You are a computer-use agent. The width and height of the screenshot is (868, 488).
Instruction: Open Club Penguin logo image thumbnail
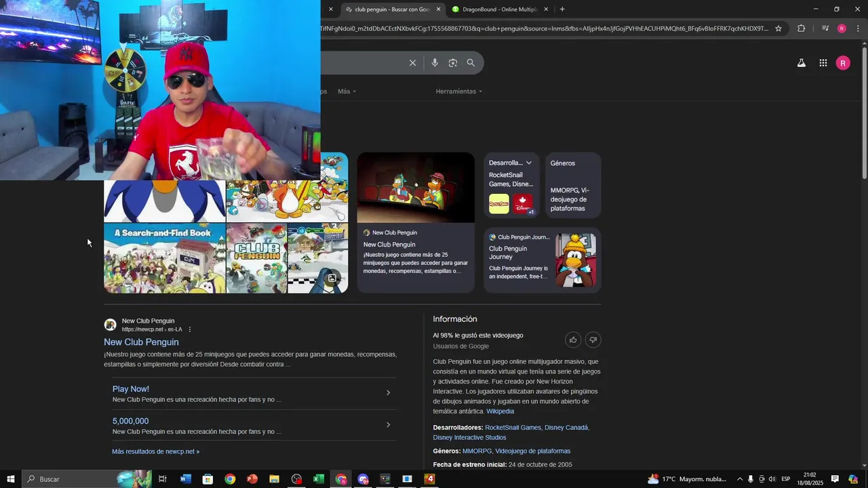[x=256, y=258]
